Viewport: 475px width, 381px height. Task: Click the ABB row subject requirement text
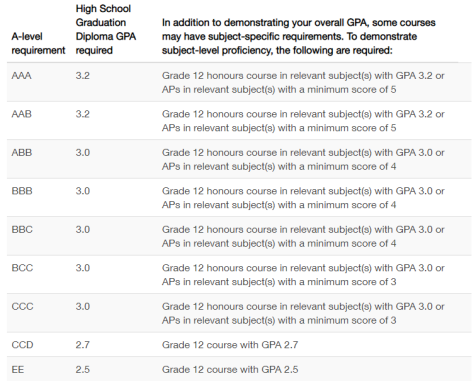pos(303,159)
